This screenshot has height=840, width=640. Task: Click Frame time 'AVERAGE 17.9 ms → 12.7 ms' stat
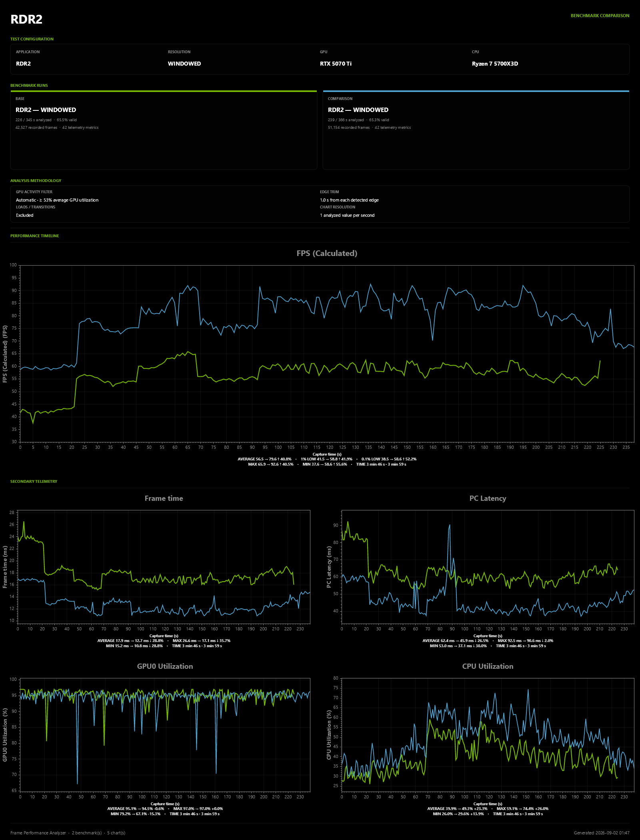[130, 641]
